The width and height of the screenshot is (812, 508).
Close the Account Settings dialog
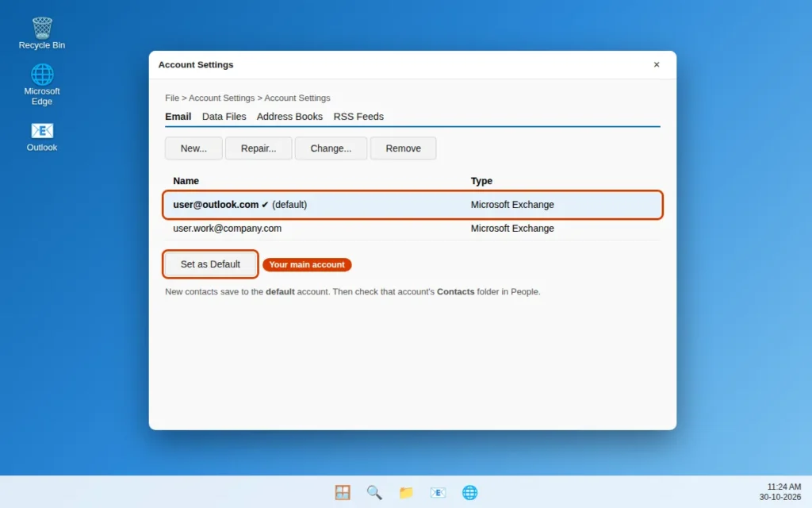pos(656,64)
